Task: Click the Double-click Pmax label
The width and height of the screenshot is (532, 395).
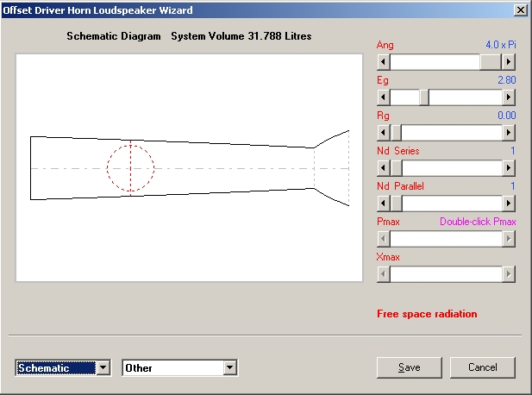Action: point(478,222)
